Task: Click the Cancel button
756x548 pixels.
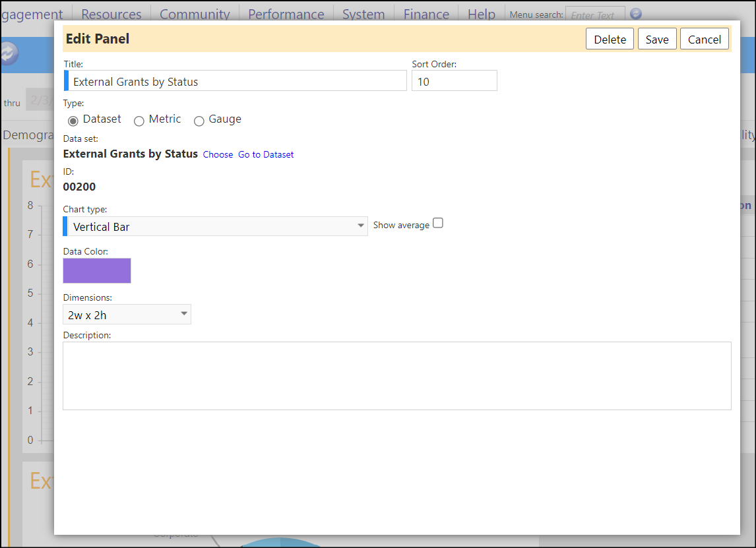Action: click(x=704, y=39)
